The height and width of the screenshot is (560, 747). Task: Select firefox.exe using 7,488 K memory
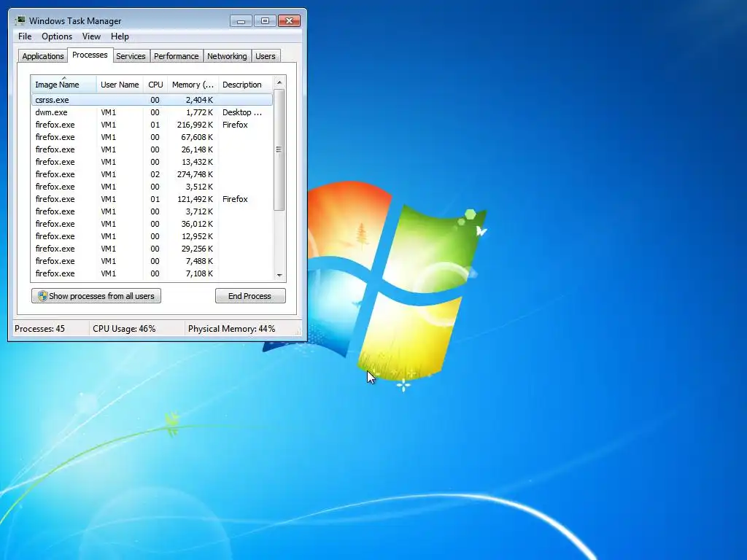(152, 261)
